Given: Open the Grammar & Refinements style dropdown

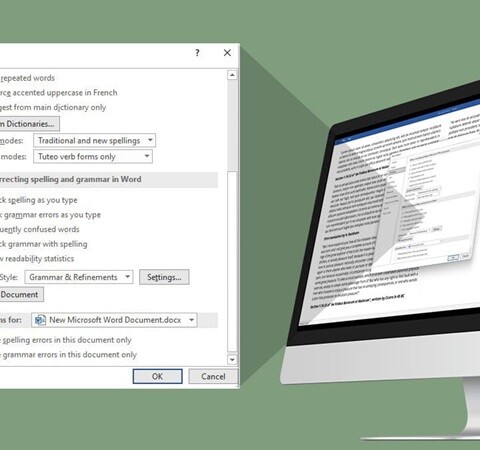Looking at the screenshot, I should [x=79, y=277].
